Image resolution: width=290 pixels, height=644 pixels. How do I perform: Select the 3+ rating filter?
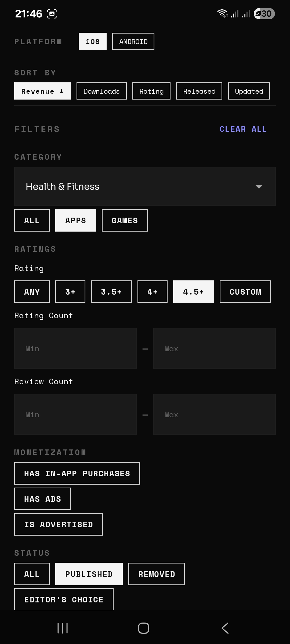click(x=70, y=291)
